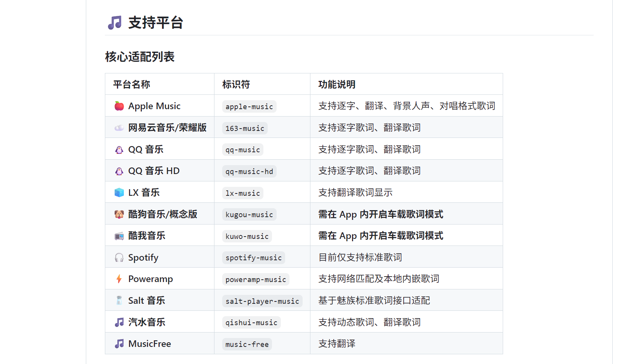Viewport: 622px width, 364px height.
Task: Click the 支持网络匹配及本地内嵌歌词 description
Action: click(x=379, y=279)
